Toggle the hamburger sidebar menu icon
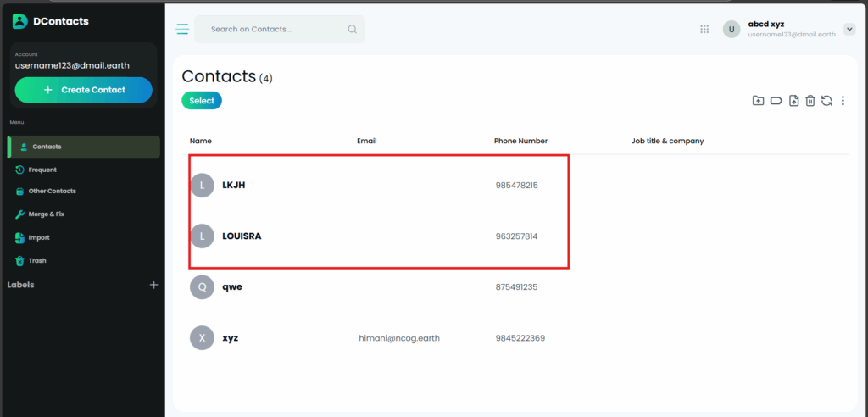 (181, 29)
